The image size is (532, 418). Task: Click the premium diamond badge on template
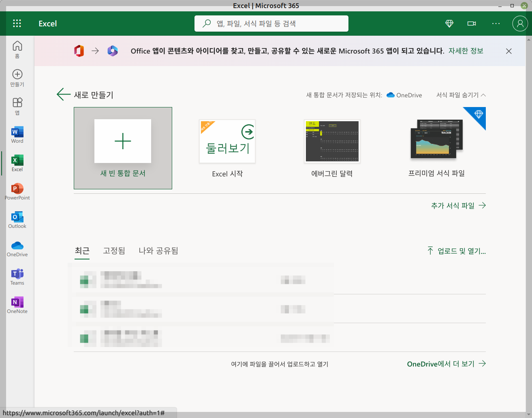tap(479, 114)
